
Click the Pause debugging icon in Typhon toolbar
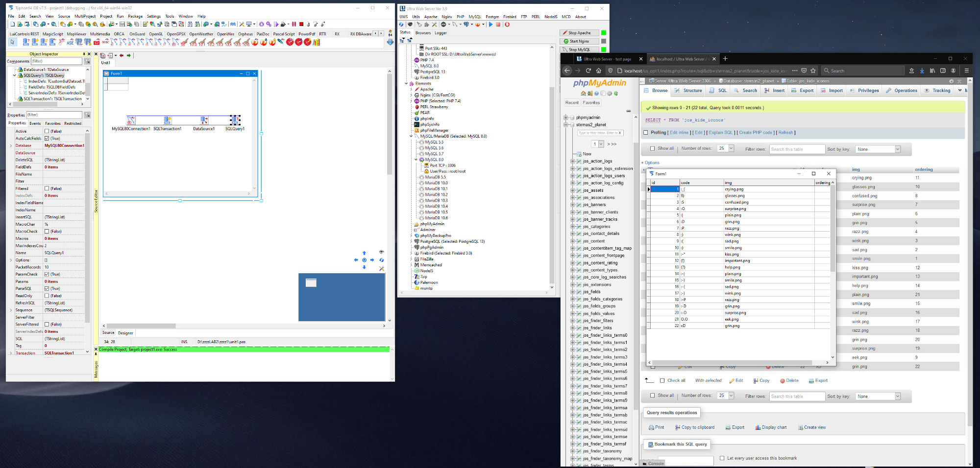(294, 24)
